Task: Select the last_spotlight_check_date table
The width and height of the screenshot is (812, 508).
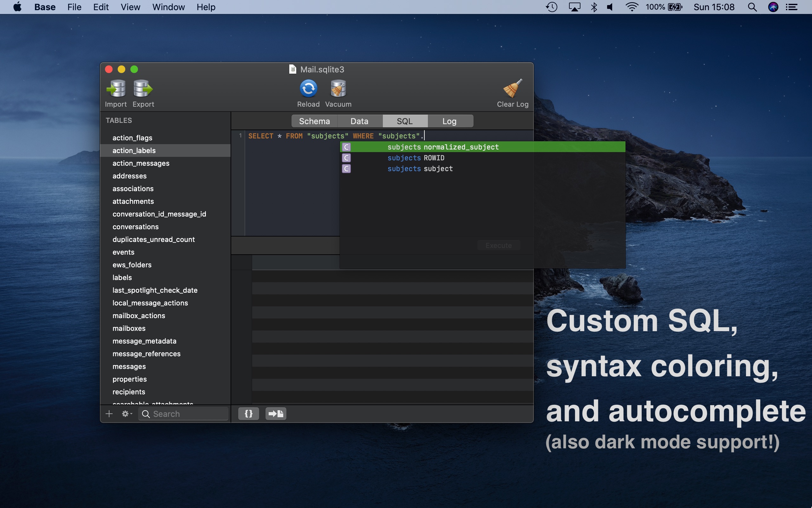Action: [x=166, y=290]
